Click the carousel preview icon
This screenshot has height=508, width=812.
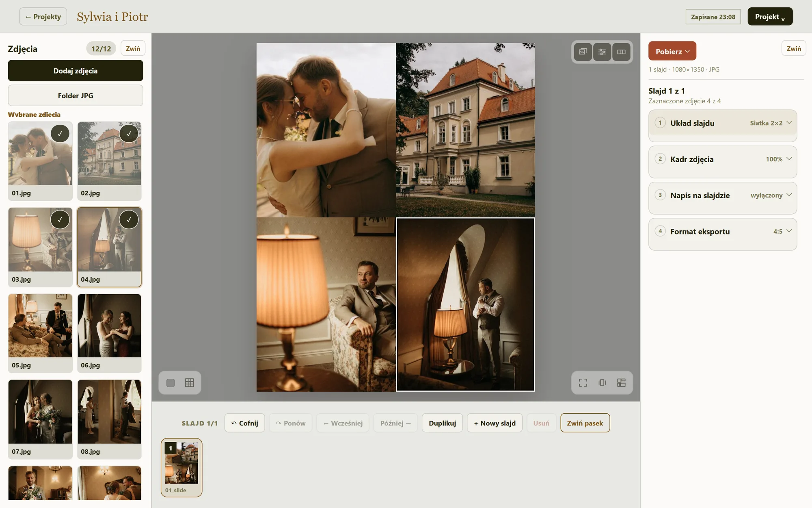(x=602, y=383)
